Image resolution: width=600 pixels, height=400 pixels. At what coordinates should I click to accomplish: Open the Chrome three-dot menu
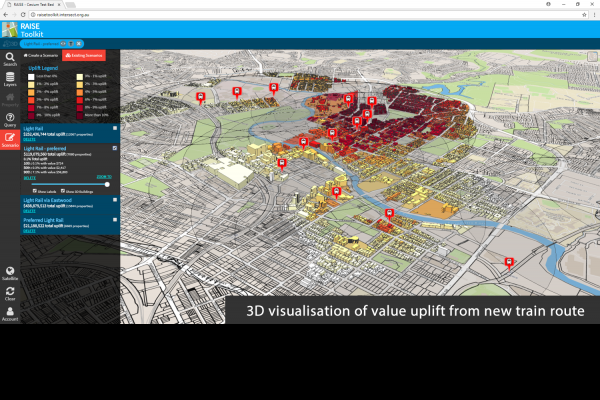[x=592, y=16]
